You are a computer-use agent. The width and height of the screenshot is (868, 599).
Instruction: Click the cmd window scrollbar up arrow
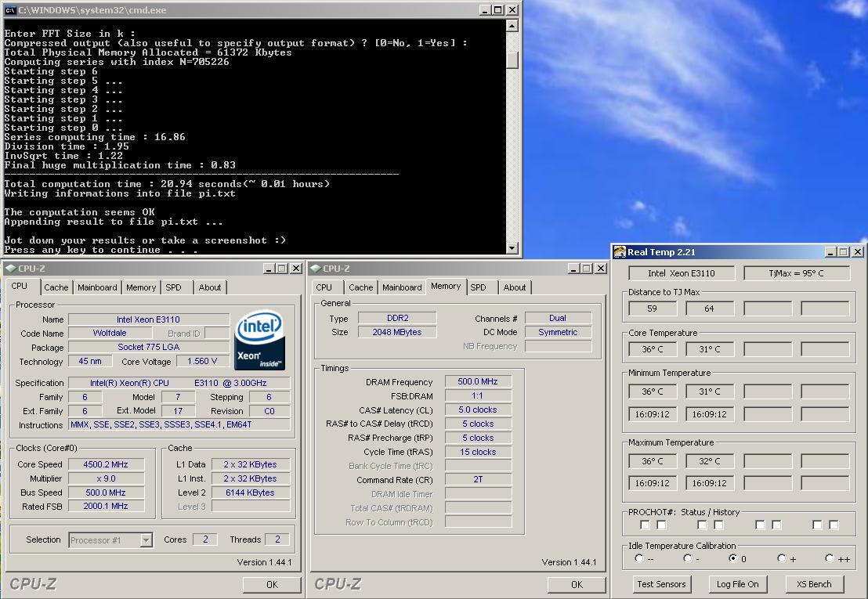512,26
